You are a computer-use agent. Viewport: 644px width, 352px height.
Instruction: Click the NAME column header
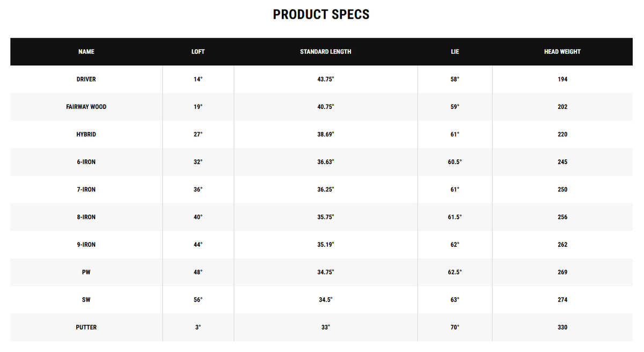tap(86, 52)
